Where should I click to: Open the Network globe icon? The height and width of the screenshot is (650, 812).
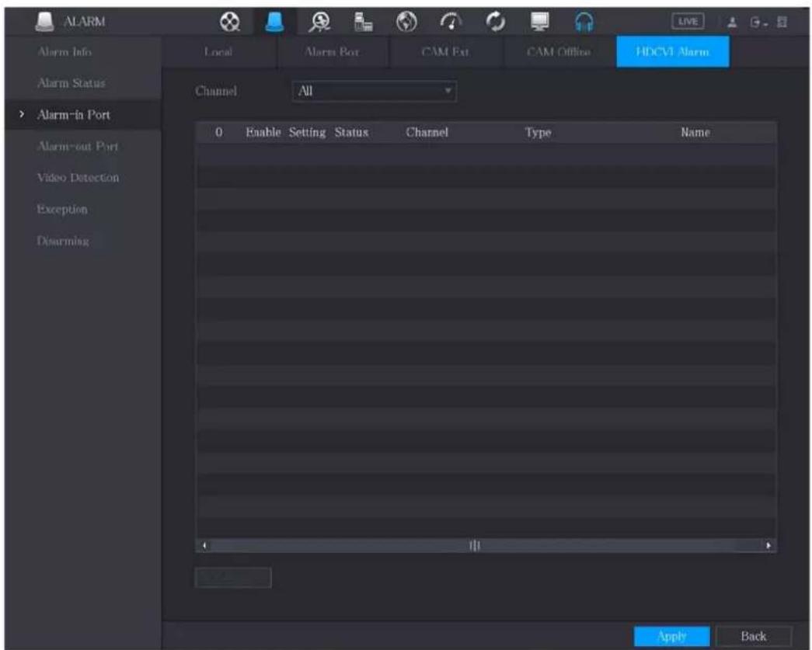coord(406,22)
